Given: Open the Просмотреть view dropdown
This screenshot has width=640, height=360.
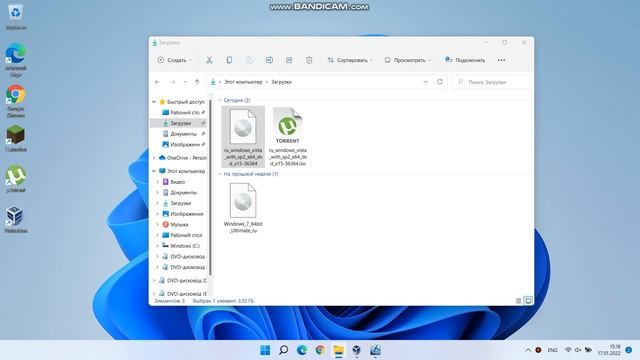Looking at the screenshot, I should pyautogui.click(x=407, y=60).
